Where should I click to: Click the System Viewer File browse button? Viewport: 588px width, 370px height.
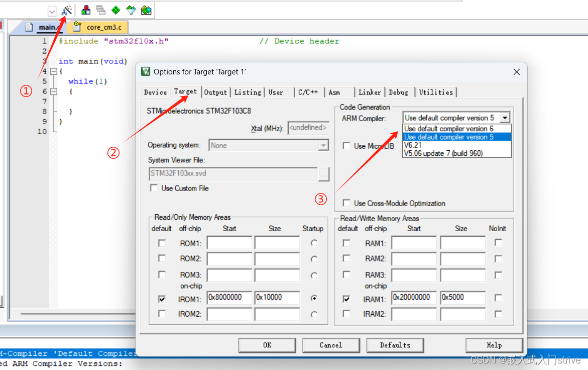pos(323,174)
